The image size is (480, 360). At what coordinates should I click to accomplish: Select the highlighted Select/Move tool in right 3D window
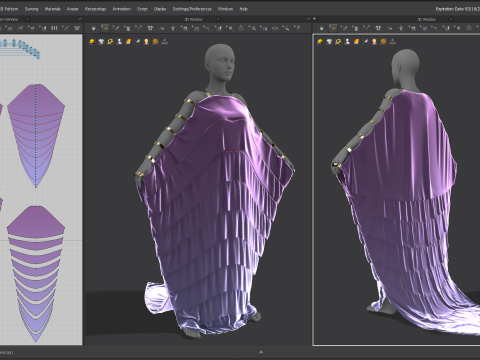tap(333, 28)
